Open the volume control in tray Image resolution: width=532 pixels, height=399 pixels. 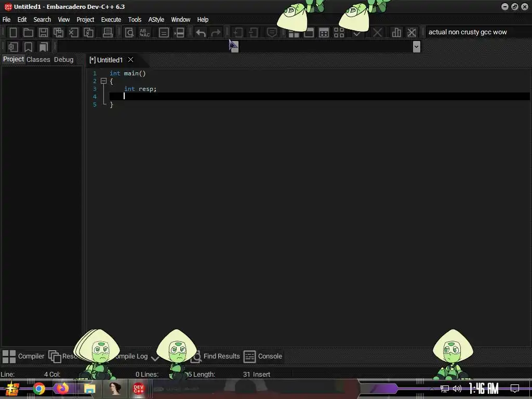[x=457, y=389]
